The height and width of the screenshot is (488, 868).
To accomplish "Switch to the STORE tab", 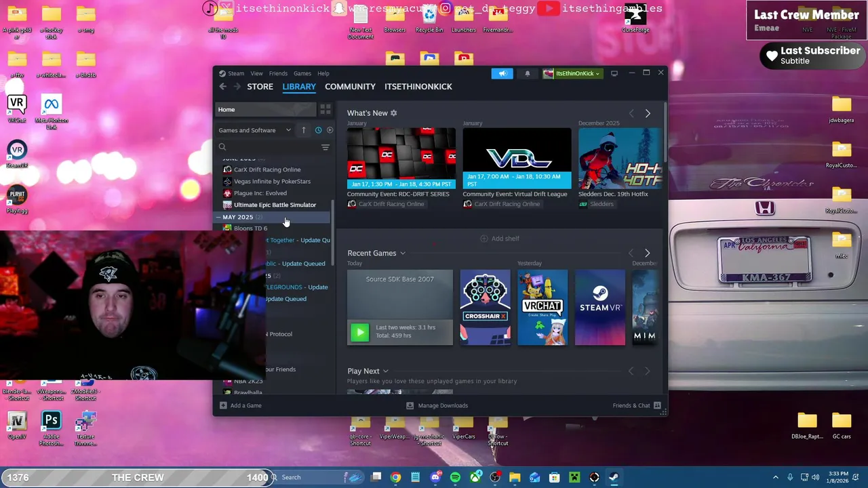I will 260,86.
